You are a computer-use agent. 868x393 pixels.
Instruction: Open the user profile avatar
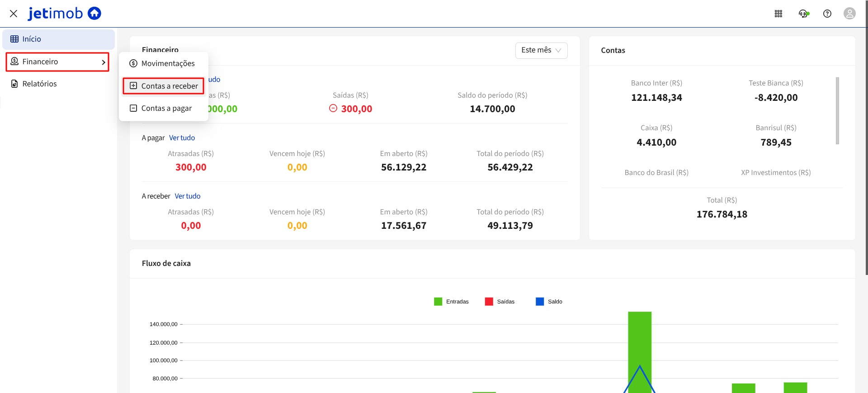(x=849, y=14)
